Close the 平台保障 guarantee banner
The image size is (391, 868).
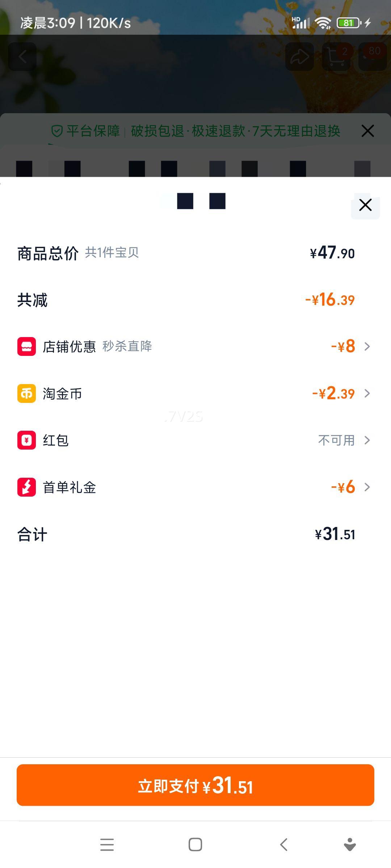pos(367,131)
